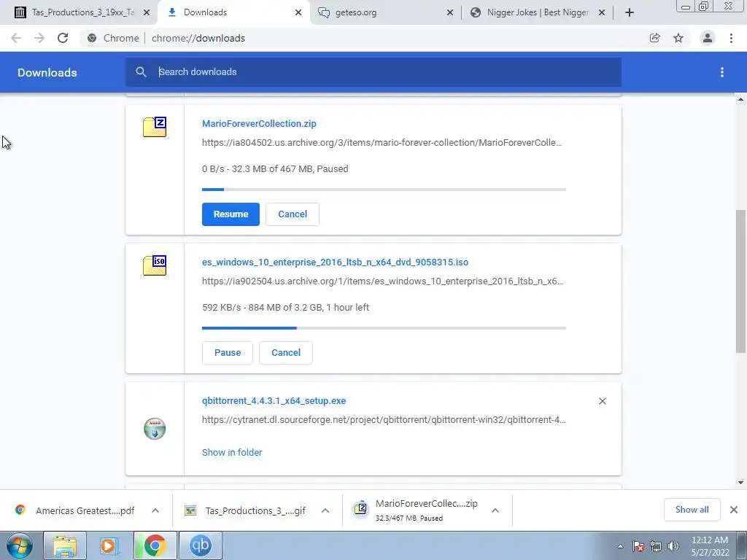Image resolution: width=747 pixels, height=560 pixels.
Task: Switch to the geteso.org tab
Action: 385,12
